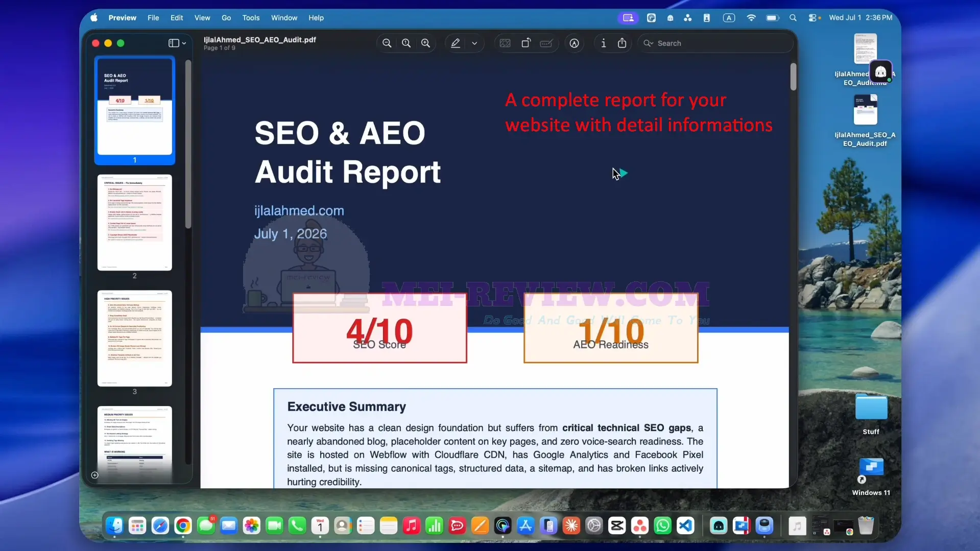Viewport: 980px width, 551px height.
Task: Open Control Center in the menu bar
Action: 812,18
